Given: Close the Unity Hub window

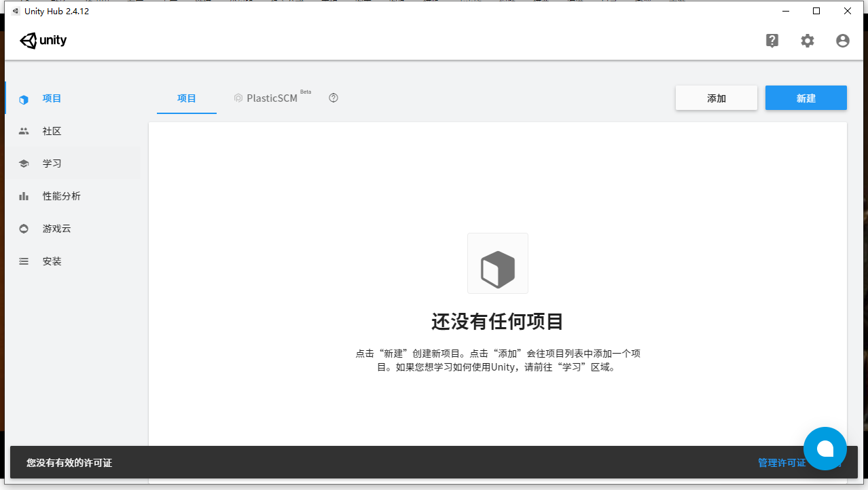Looking at the screenshot, I should 848,11.
